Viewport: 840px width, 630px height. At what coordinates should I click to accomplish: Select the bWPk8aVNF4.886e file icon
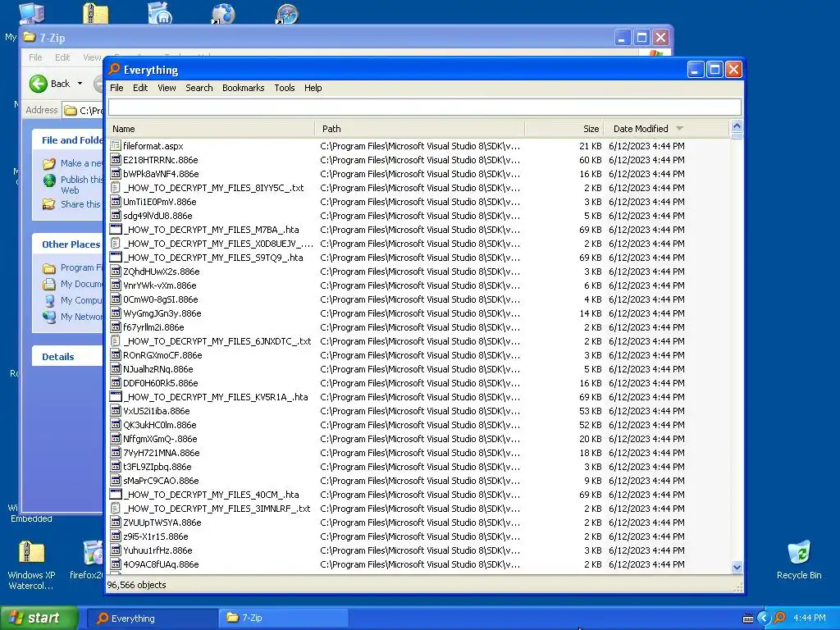[x=115, y=174]
